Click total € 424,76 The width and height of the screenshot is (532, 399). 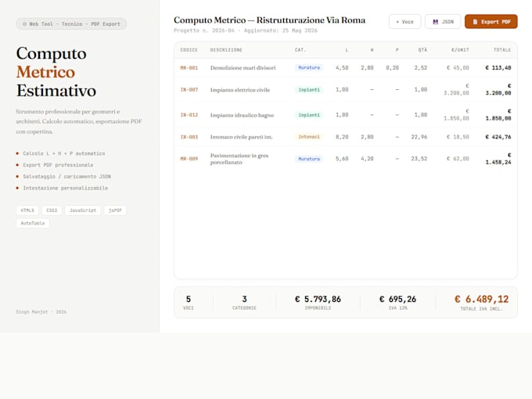498,137
